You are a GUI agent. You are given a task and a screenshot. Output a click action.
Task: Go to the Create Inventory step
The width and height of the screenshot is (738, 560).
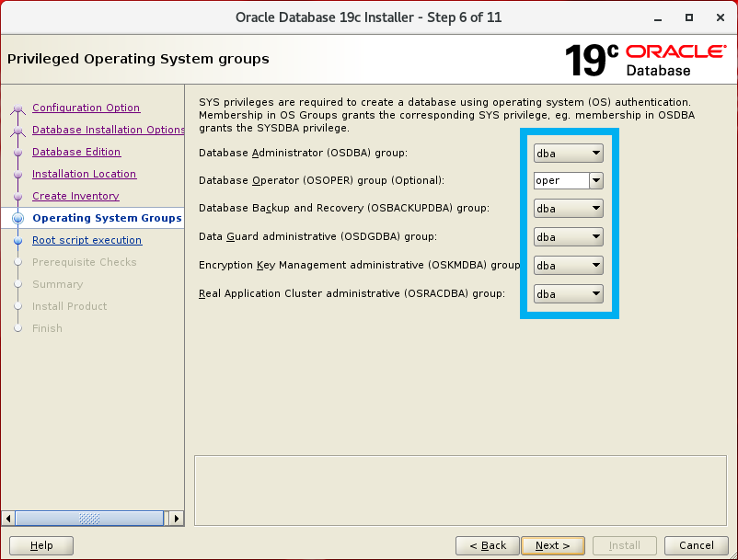tap(75, 196)
